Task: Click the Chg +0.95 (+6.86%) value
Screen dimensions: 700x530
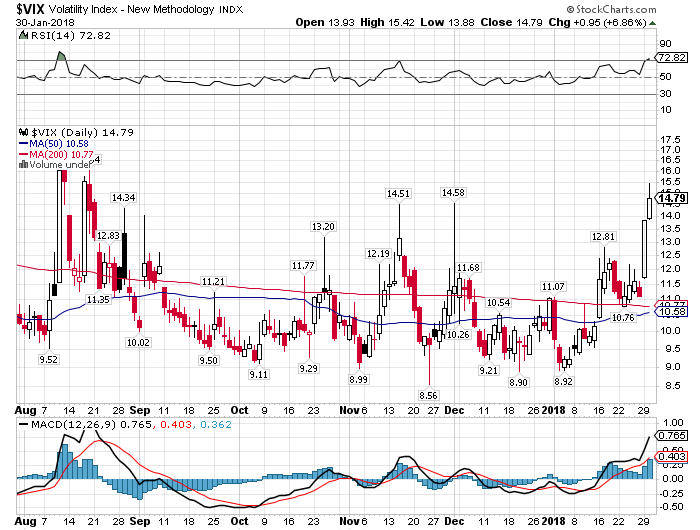Action: tap(597, 22)
